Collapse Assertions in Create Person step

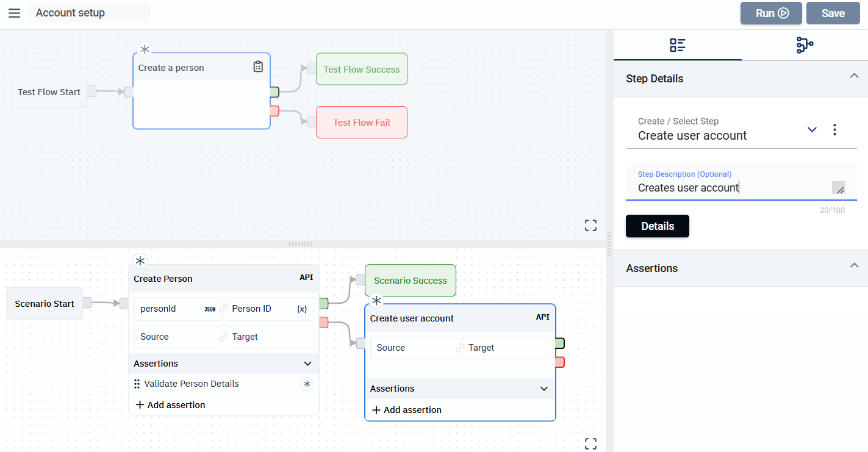(x=307, y=364)
